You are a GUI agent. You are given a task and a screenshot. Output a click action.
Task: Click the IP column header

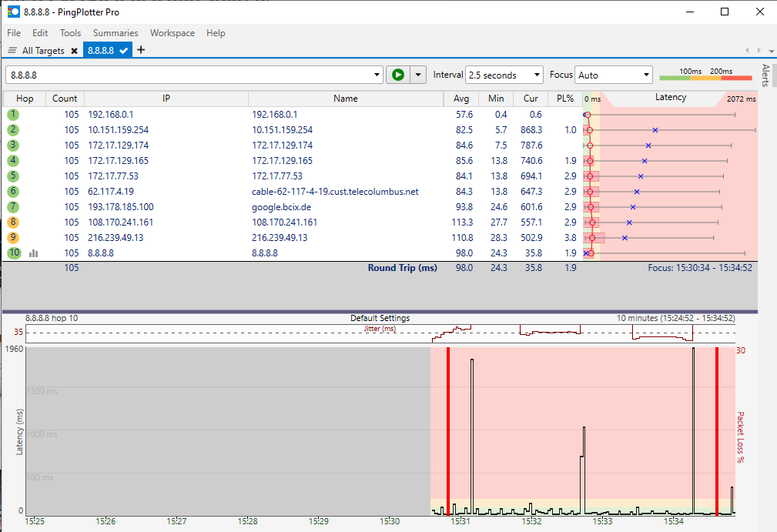click(x=166, y=99)
